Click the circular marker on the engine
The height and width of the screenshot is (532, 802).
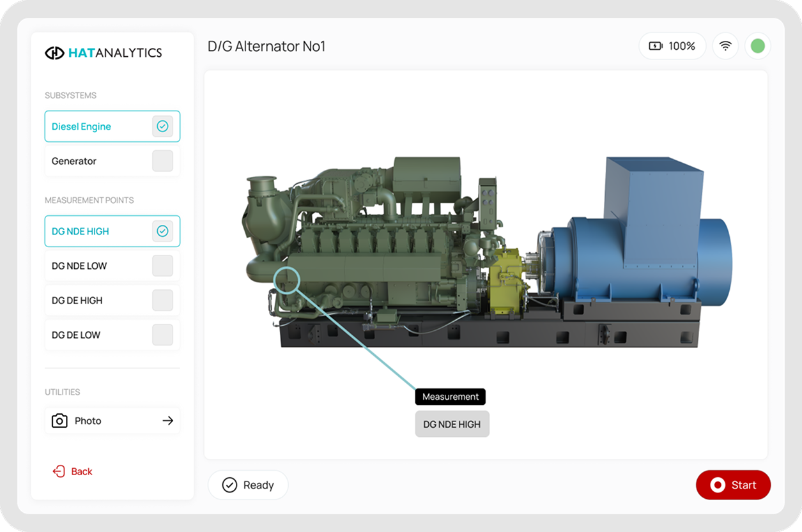pyautogui.click(x=287, y=279)
